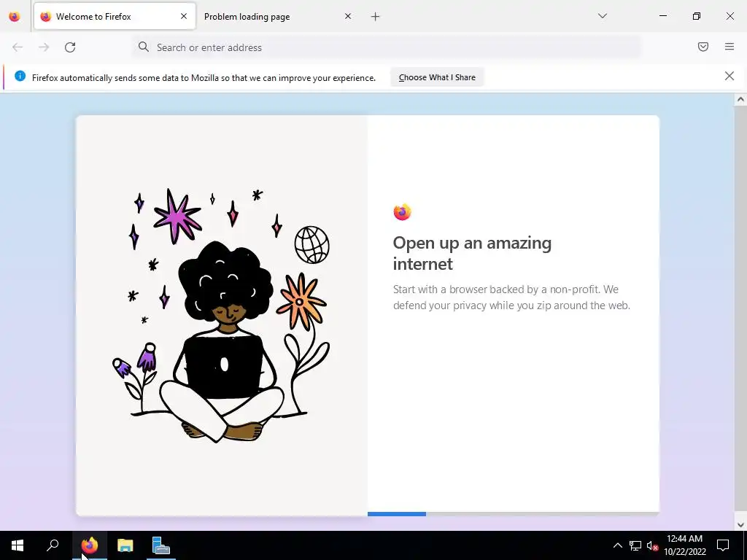Viewport: 747px width, 560px height.
Task: Click page scrollbar down arrow
Action: pos(740,525)
